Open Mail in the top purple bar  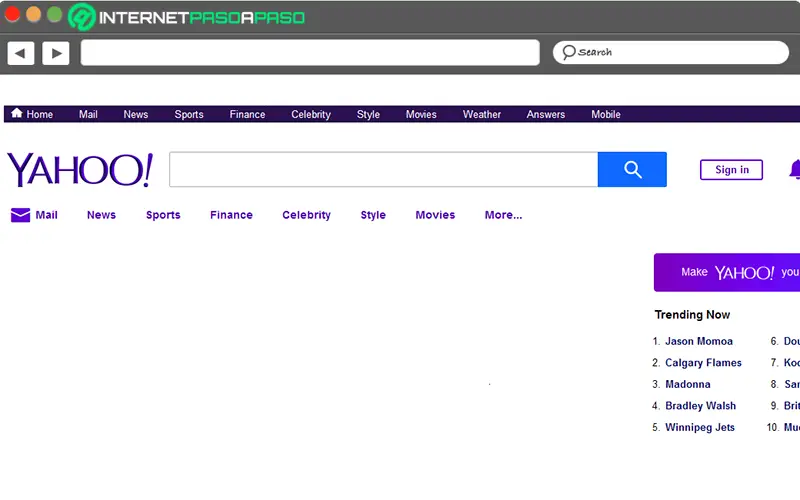[x=88, y=114]
